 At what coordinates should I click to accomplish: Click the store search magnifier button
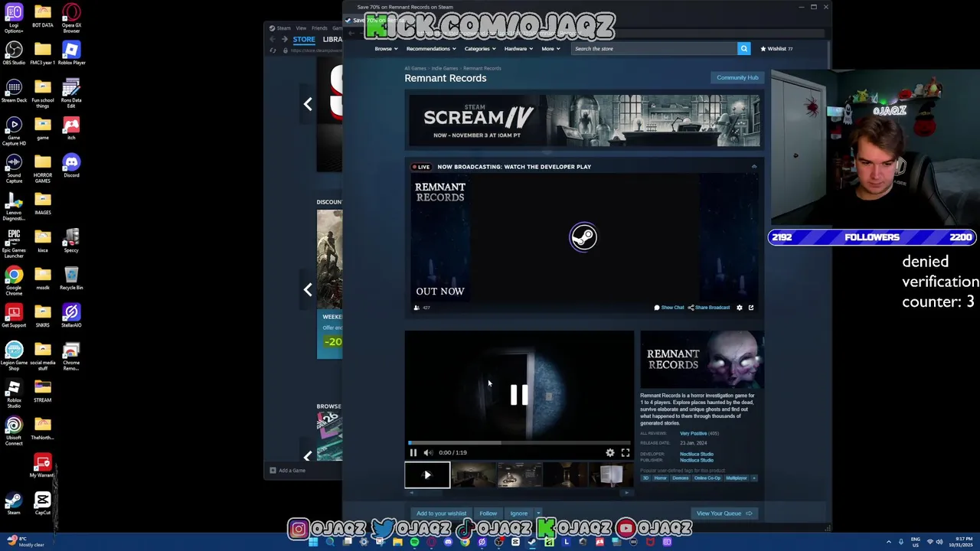pyautogui.click(x=743, y=48)
